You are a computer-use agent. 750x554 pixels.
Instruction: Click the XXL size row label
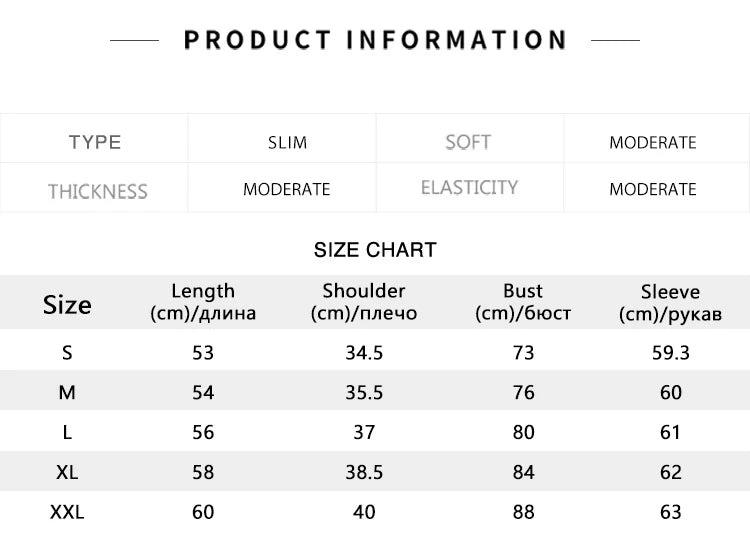67,512
